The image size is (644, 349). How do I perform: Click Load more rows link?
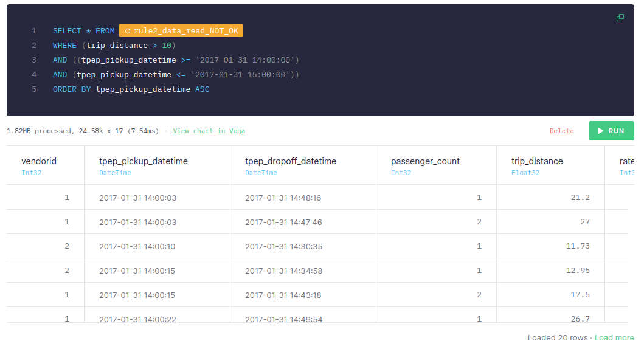tap(614, 337)
